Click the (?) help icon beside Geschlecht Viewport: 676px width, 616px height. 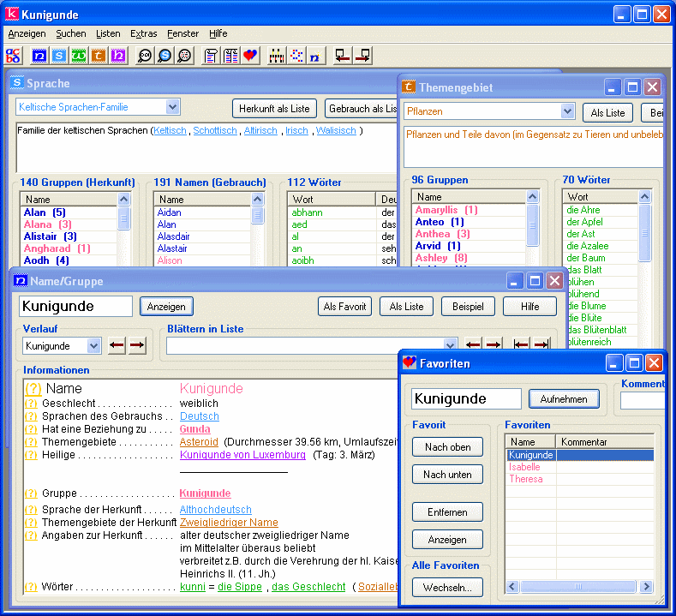(31, 404)
